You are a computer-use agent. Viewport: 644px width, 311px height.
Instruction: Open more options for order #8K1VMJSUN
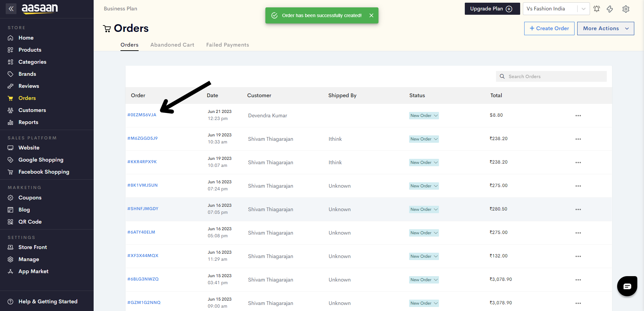[578, 186]
